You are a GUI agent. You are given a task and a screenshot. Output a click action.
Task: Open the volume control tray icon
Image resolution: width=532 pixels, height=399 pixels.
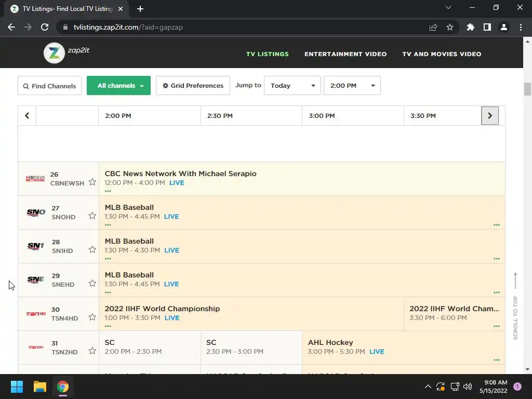coord(468,387)
